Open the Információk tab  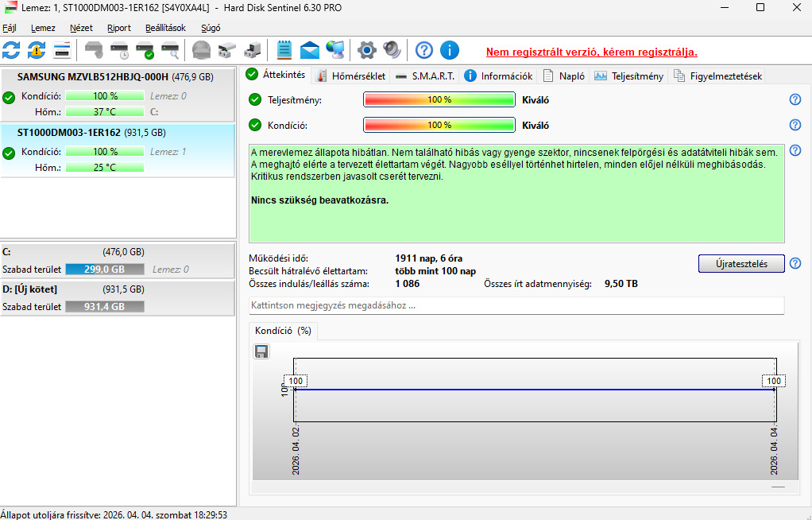tap(498, 76)
